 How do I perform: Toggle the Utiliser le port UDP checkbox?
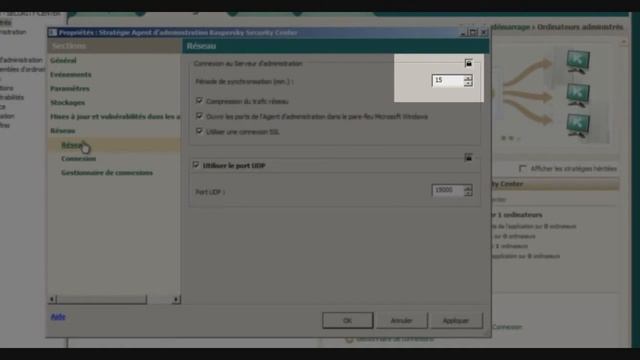pos(196,164)
